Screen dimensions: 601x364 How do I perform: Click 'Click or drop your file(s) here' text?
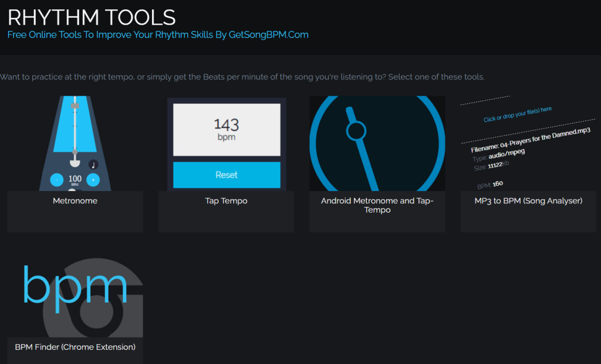pos(517,114)
